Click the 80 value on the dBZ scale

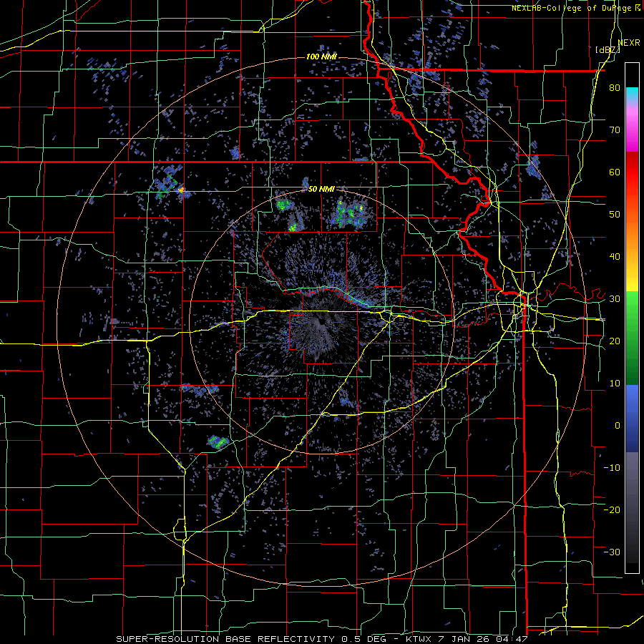[x=615, y=87]
